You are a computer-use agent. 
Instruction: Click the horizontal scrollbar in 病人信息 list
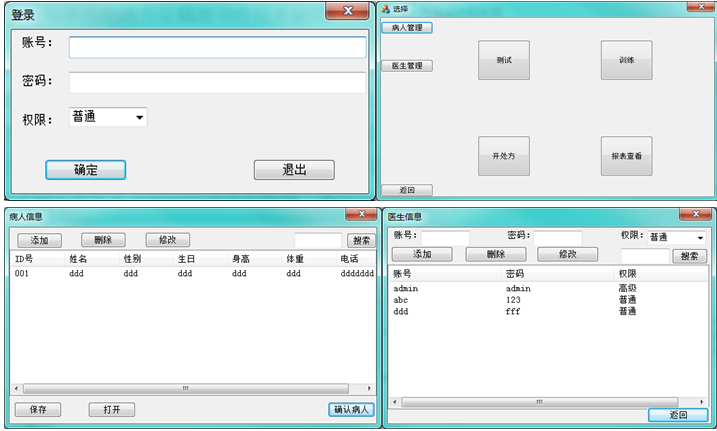[186, 388]
